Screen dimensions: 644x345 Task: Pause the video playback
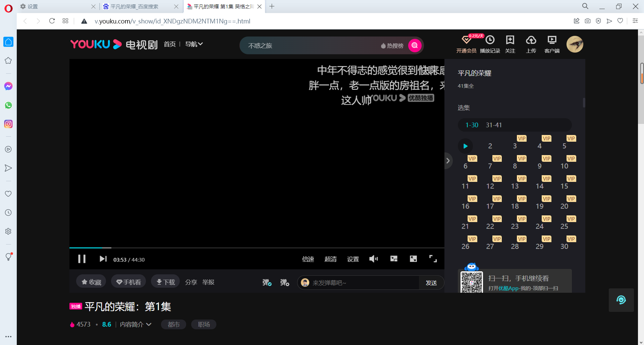pyautogui.click(x=82, y=259)
